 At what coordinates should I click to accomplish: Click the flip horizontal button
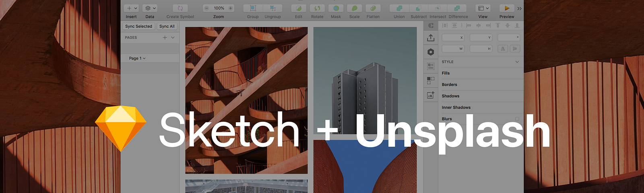[503, 49]
